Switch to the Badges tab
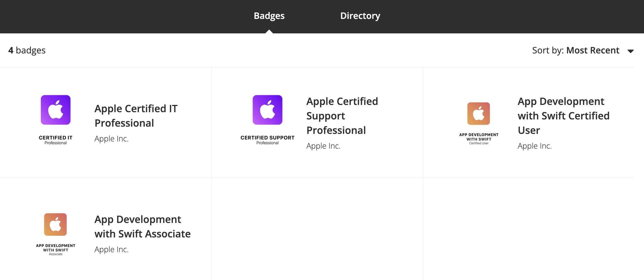Viewport: 644px width, 280px height. (269, 16)
